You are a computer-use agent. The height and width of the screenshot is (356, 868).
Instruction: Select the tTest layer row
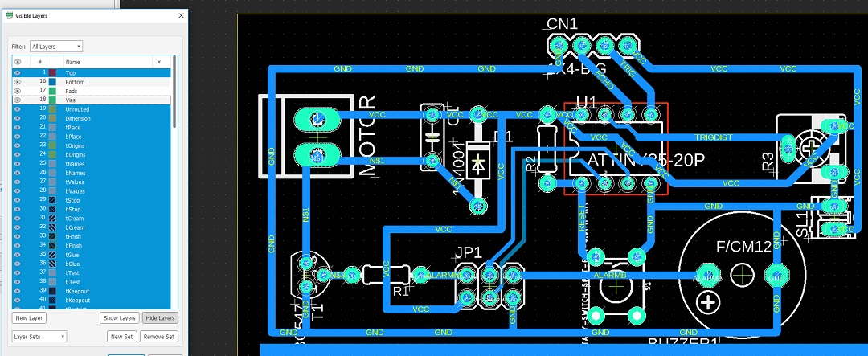click(x=92, y=272)
